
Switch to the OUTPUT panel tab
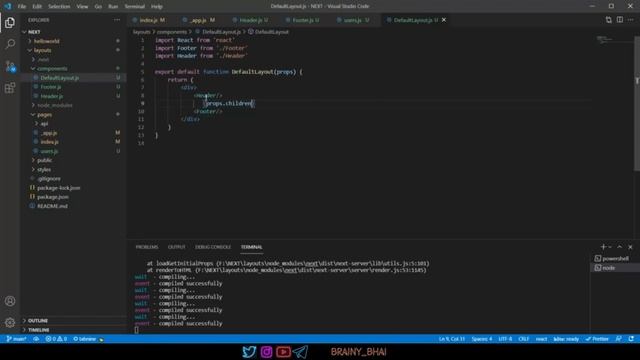[176, 247]
